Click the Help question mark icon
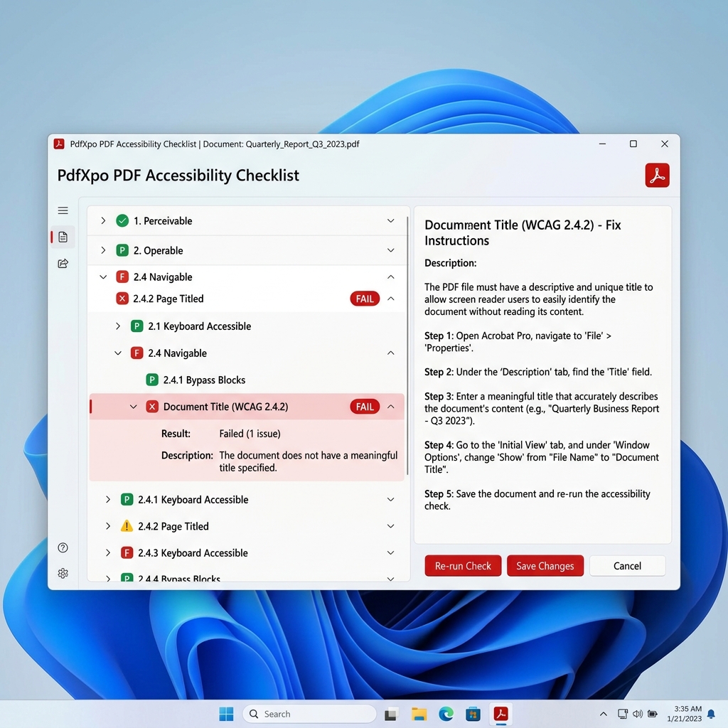This screenshot has width=728, height=728. coord(63,547)
